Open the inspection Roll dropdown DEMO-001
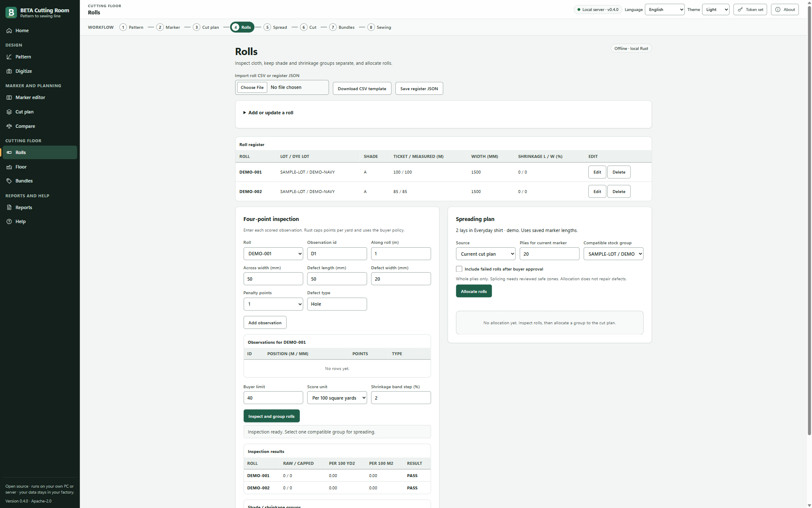Viewport: 812px width, 508px height. 273,254
